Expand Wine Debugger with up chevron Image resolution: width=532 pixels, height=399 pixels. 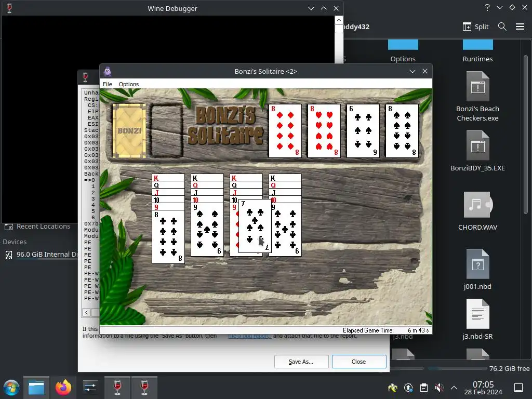click(324, 8)
